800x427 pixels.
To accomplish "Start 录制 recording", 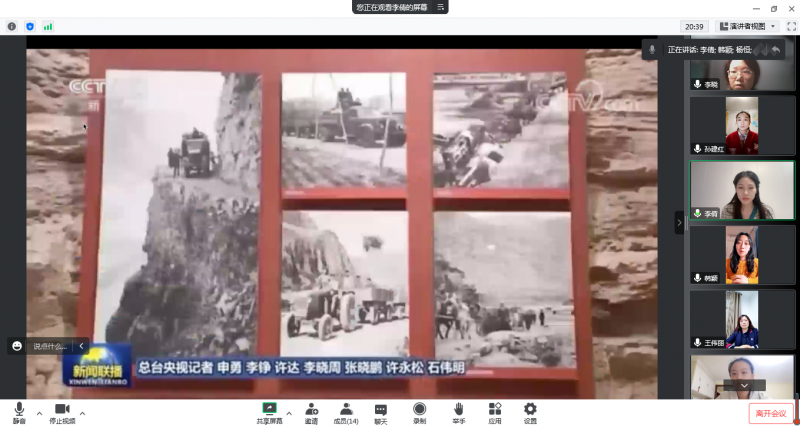I will [x=419, y=412].
